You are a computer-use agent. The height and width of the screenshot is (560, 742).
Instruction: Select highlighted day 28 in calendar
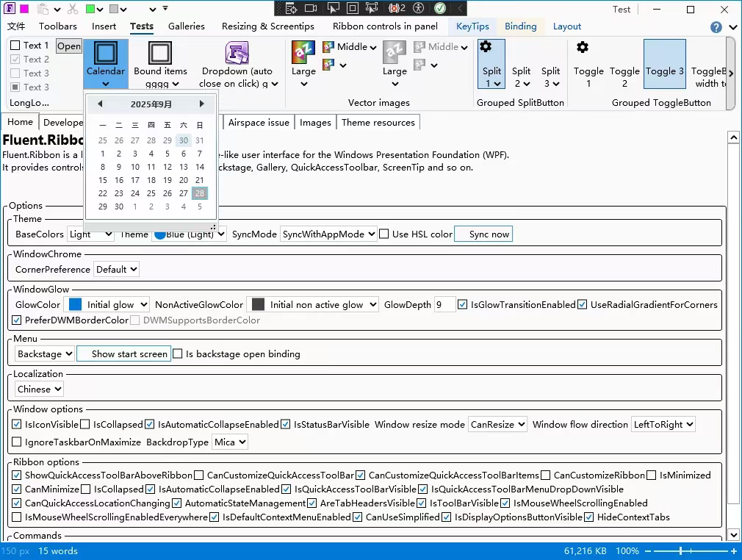coord(200,193)
